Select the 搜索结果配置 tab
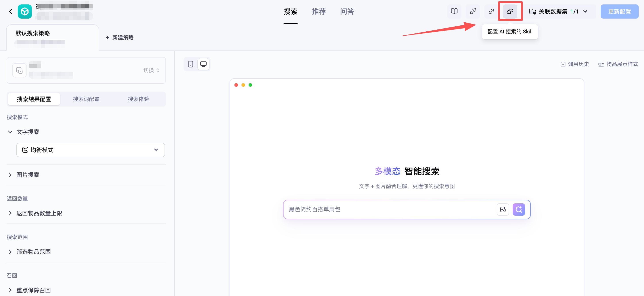The width and height of the screenshot is (644, 296). pos(34,99)
